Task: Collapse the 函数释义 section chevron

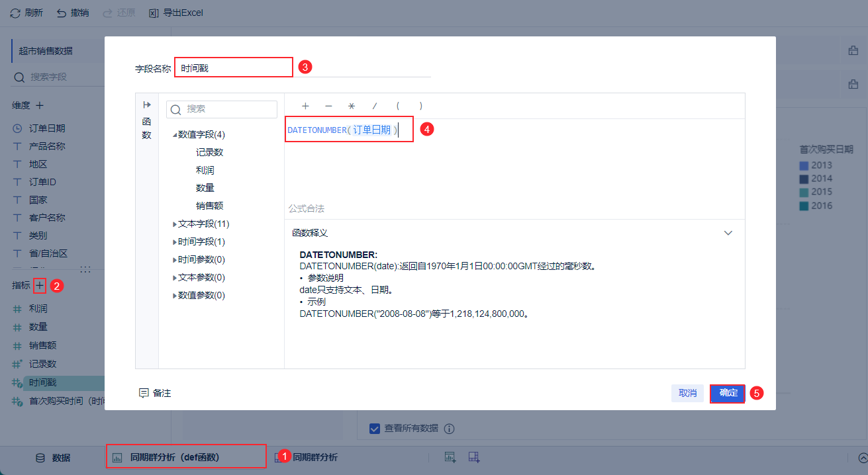Action: pyautogui.click(x=728, y=233)
